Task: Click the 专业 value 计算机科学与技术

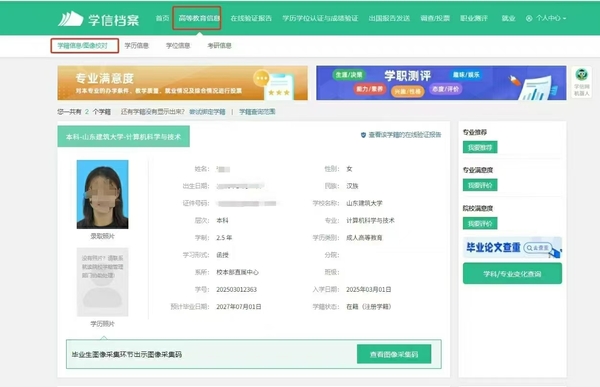Action: (x=370, y=220)
